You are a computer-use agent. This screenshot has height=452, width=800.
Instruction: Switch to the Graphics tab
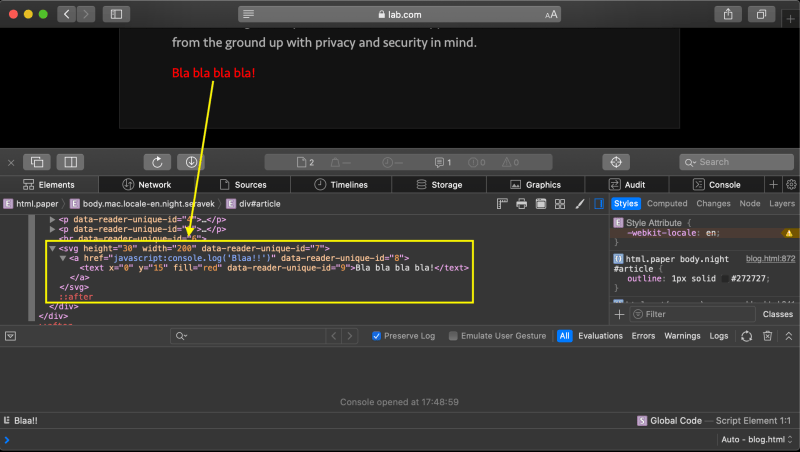[x=536, y=185]
